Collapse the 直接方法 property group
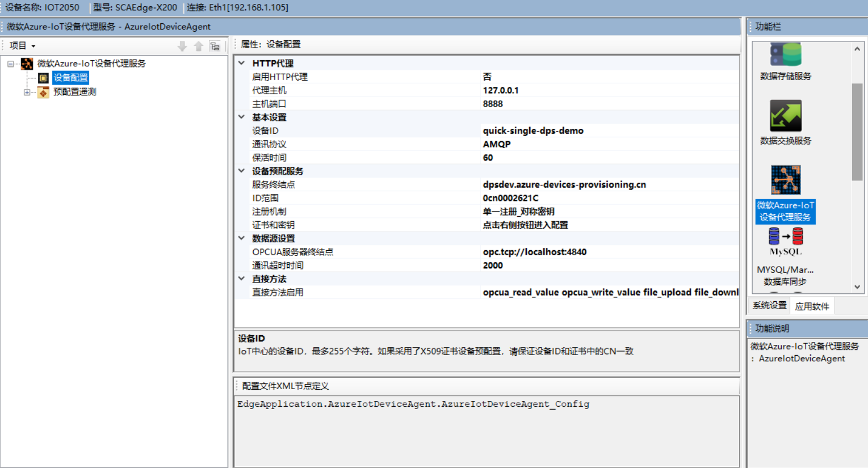This screenshot has height=468, width=868. (242, 279)
